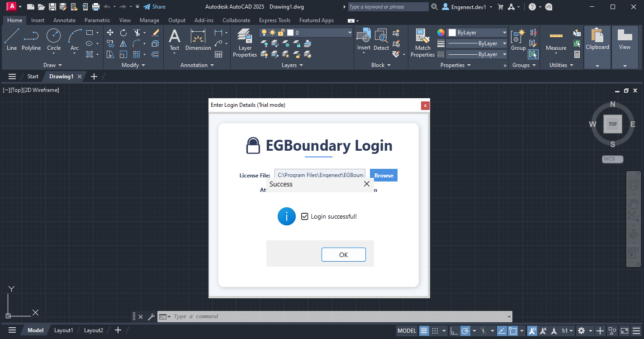Screen dimensions: 644x339
Task: Open the Express Tools tab
Action: 275,20
